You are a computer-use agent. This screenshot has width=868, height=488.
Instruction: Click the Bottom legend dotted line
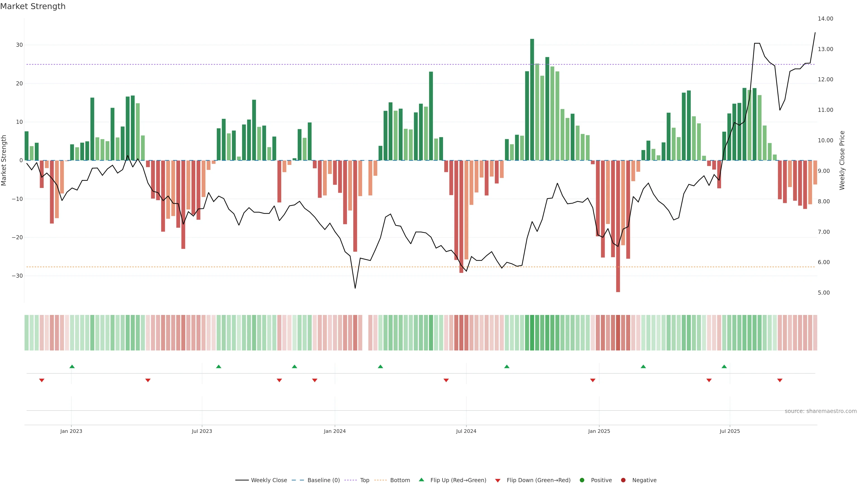coord(380,480)
